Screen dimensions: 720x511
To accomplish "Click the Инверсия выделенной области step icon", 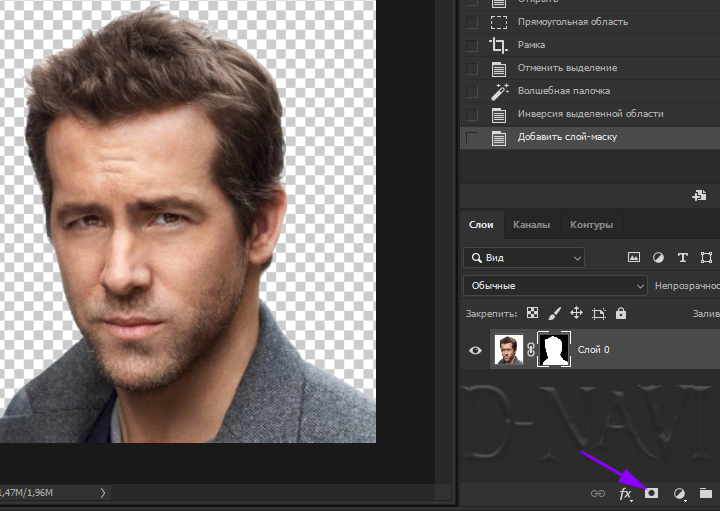I will coord(499,115).
